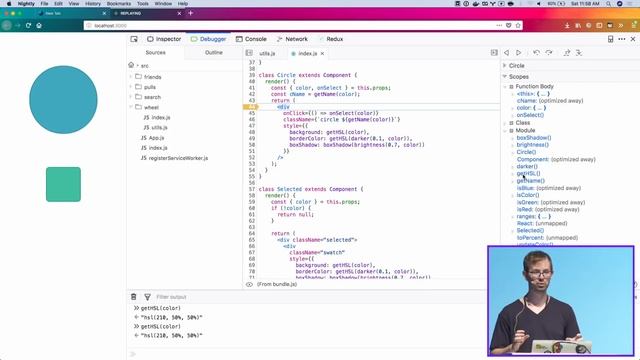The image size is (640, 360).
Task: Click line number 44 breakpoint gutter
Action: pos(251,107)
